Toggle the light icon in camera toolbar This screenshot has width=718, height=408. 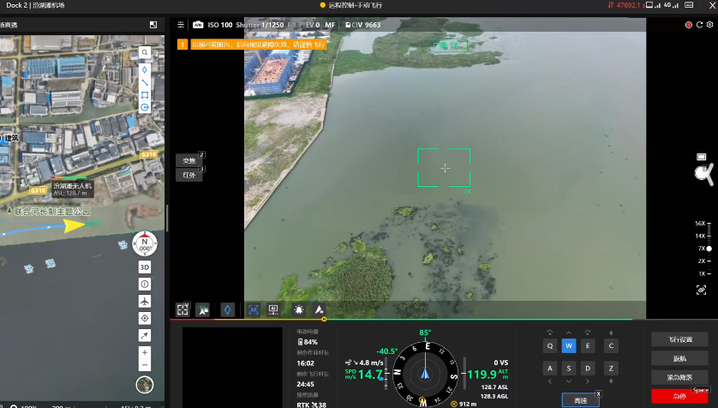pyautogui.click(x=298, y=310)
